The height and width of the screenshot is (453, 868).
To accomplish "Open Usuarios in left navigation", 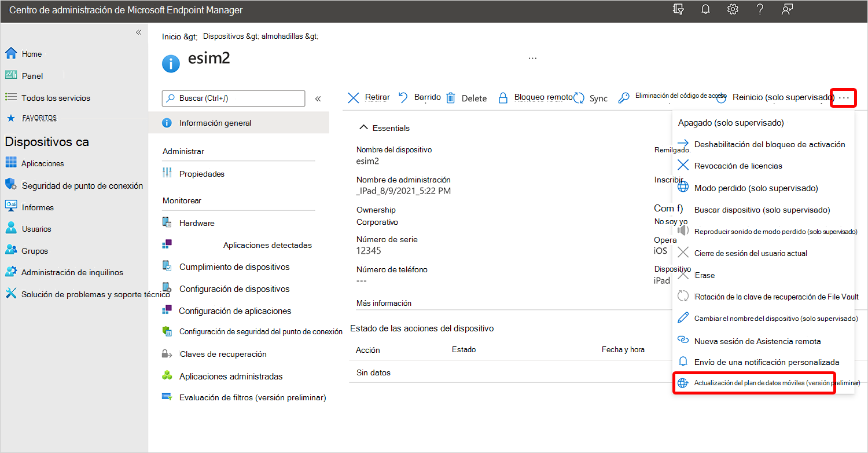I will pyautogui.click(x=36, y=229).
